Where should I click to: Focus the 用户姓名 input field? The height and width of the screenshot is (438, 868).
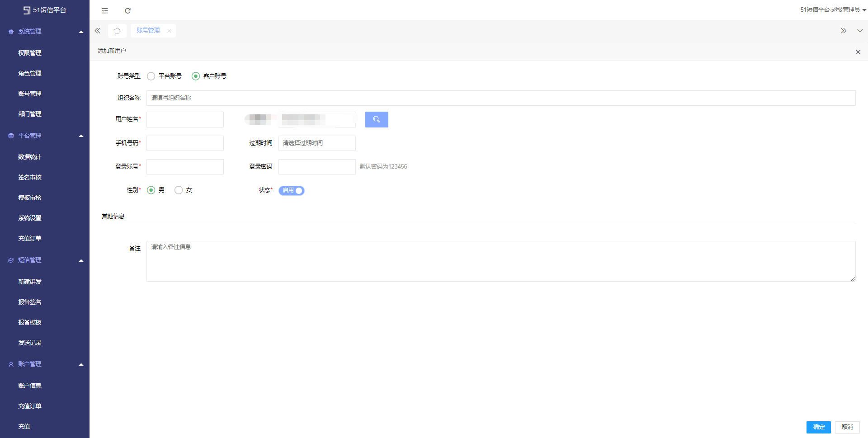point(185,119)
